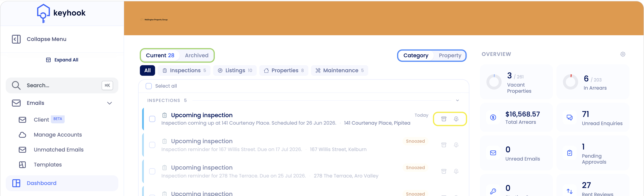The image size is (644, 196).
Task: Archive the 278 The Terrace inspection
Action: (x=444, y=172)
